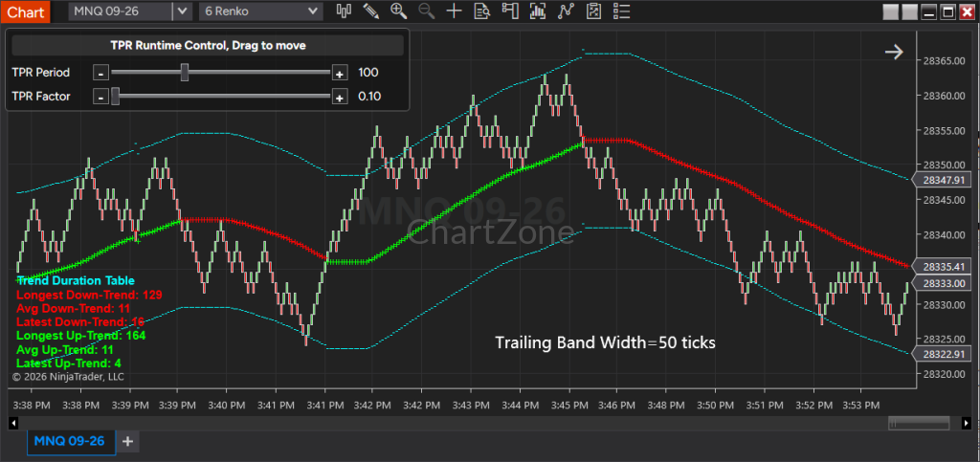Click the TPR Factor slider thumb

[x=115, y=97]
